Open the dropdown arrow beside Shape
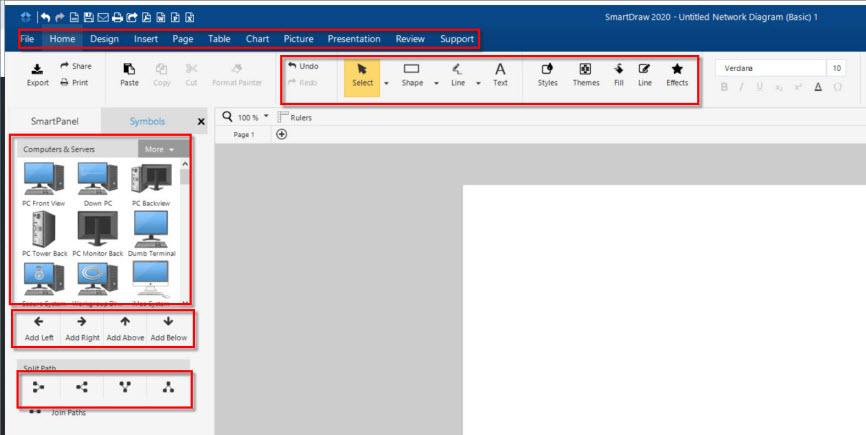 (436, 83)
